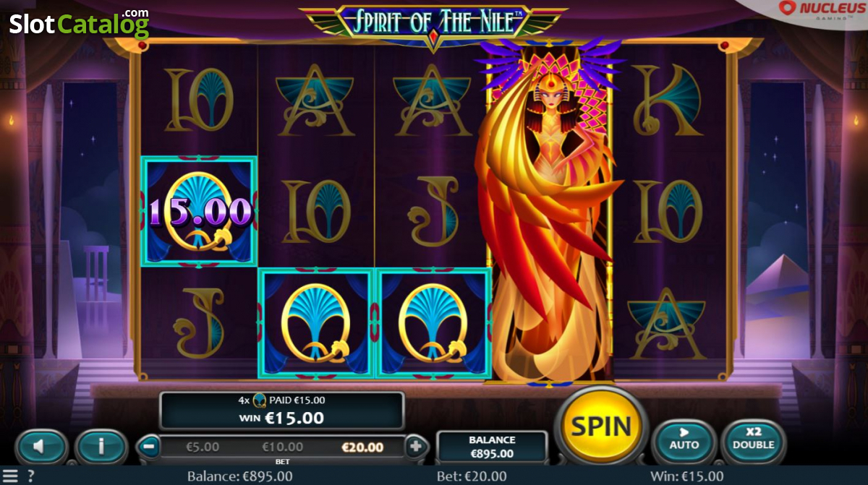Click the Nucleus Gaming logo
868x485 pixels.
click(x=816, y=9)
